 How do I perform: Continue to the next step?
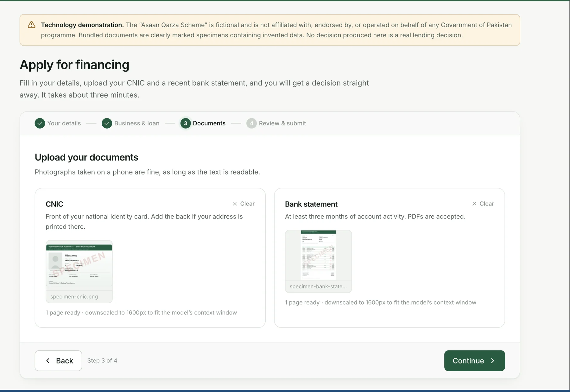474,361
